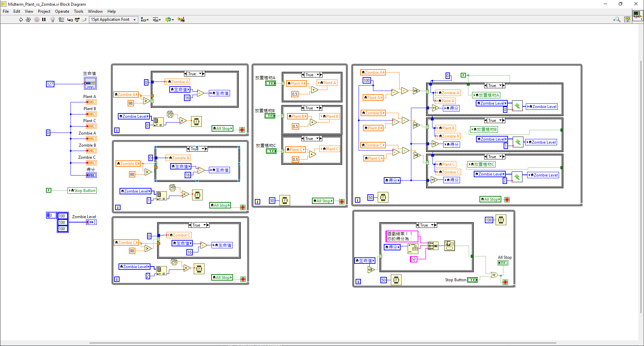Open the Project menu
The image size is (644, 346).
tap(44, 11)
